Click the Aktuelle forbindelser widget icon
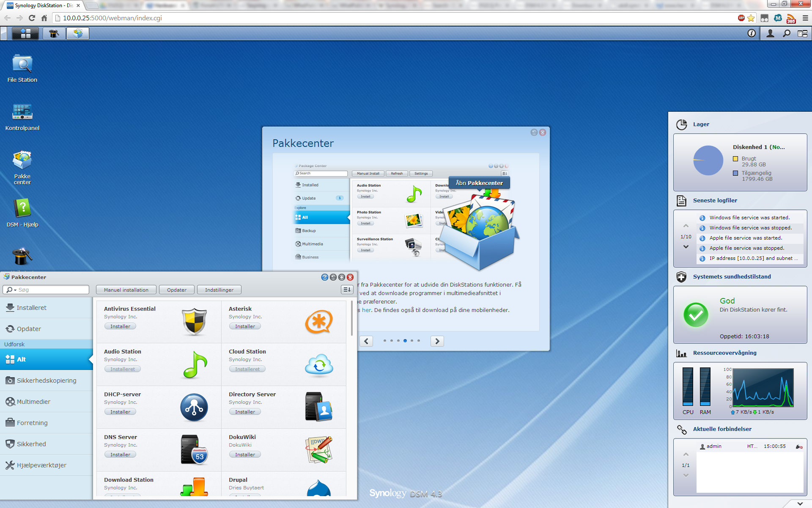Viewport: 812px width, 508px height. (681, 429)
